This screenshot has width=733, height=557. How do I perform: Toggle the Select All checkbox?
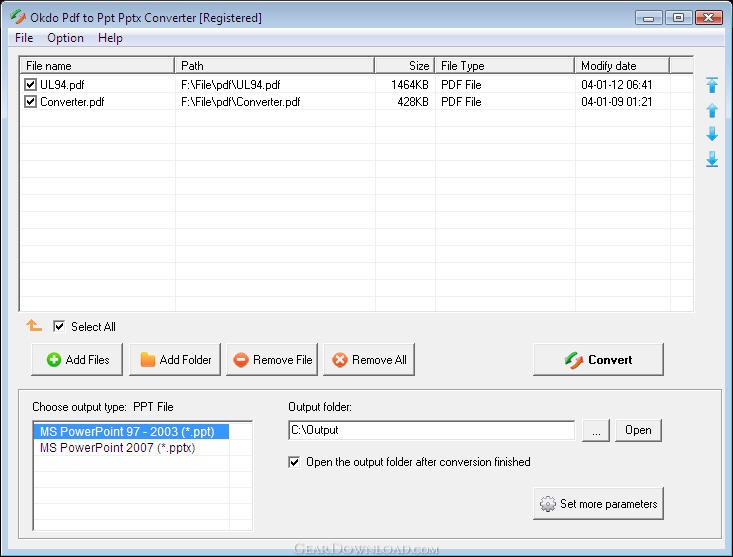(59, 326)
